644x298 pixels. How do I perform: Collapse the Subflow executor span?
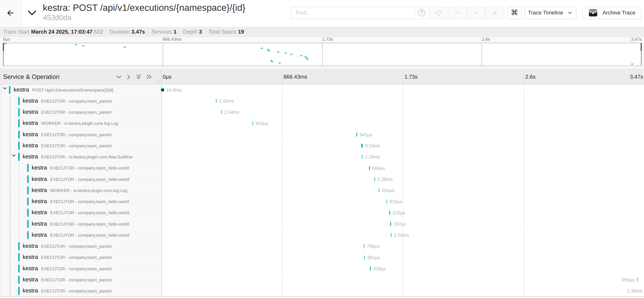point(14,156)
